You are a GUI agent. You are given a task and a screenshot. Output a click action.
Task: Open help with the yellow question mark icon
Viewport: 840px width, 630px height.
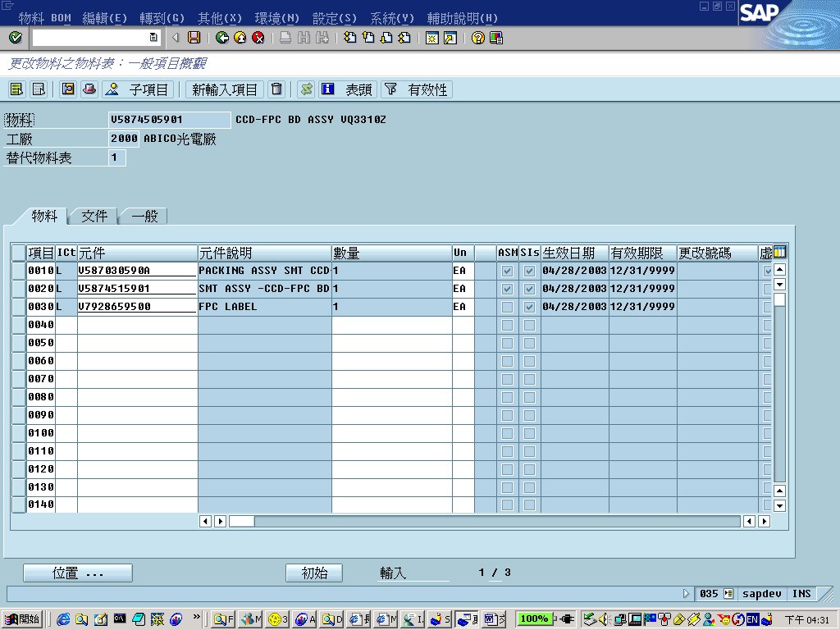click(478, 38)
